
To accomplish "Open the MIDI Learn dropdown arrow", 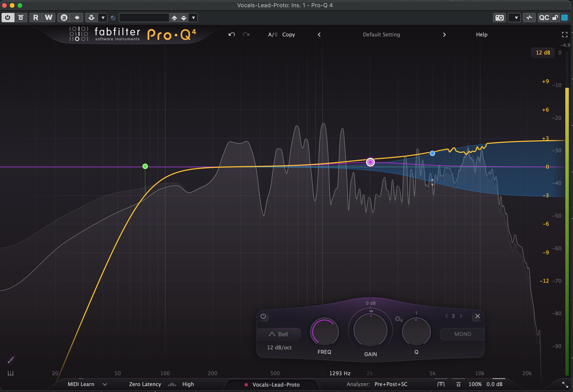I will click(105, 384).
